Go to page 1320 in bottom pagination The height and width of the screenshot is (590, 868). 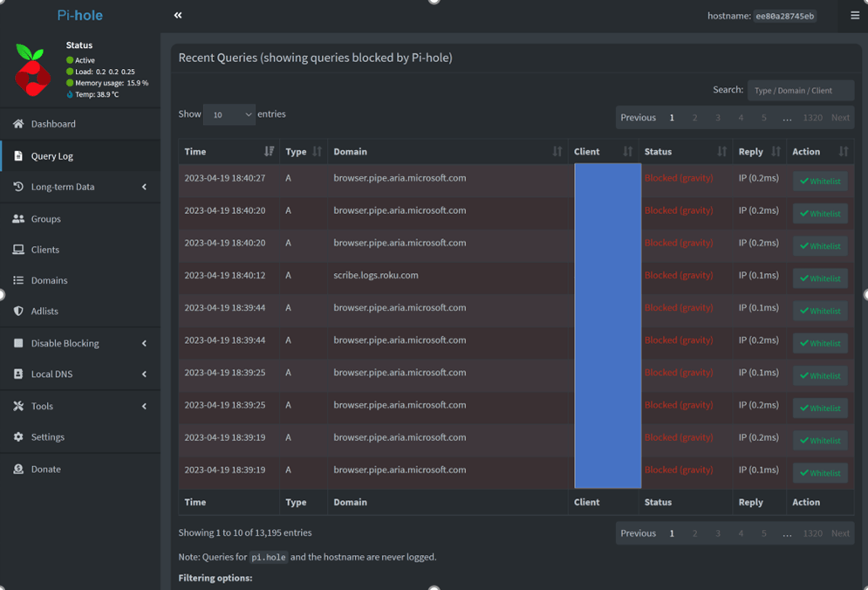point(812,533)
